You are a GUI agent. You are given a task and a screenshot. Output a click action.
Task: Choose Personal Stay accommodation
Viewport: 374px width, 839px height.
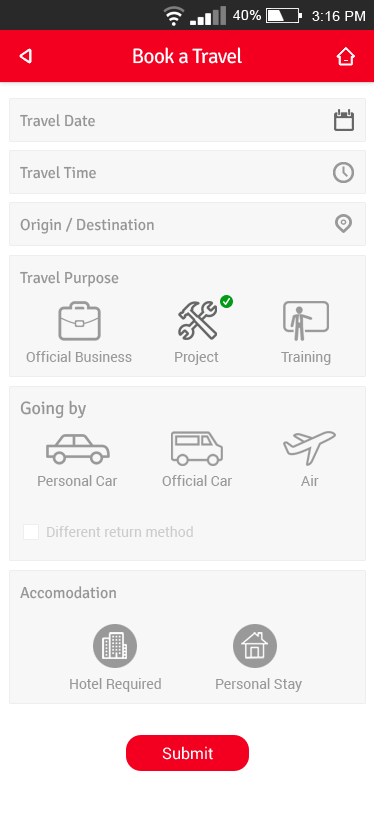(x=255, y=646)
